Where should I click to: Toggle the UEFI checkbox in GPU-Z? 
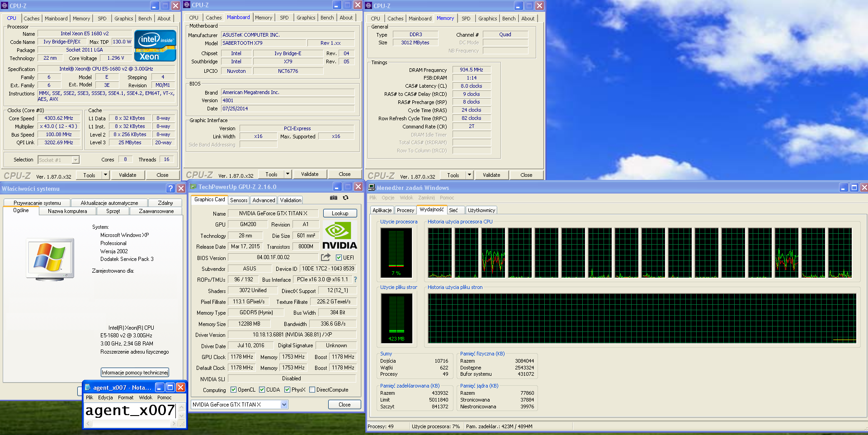339,258
